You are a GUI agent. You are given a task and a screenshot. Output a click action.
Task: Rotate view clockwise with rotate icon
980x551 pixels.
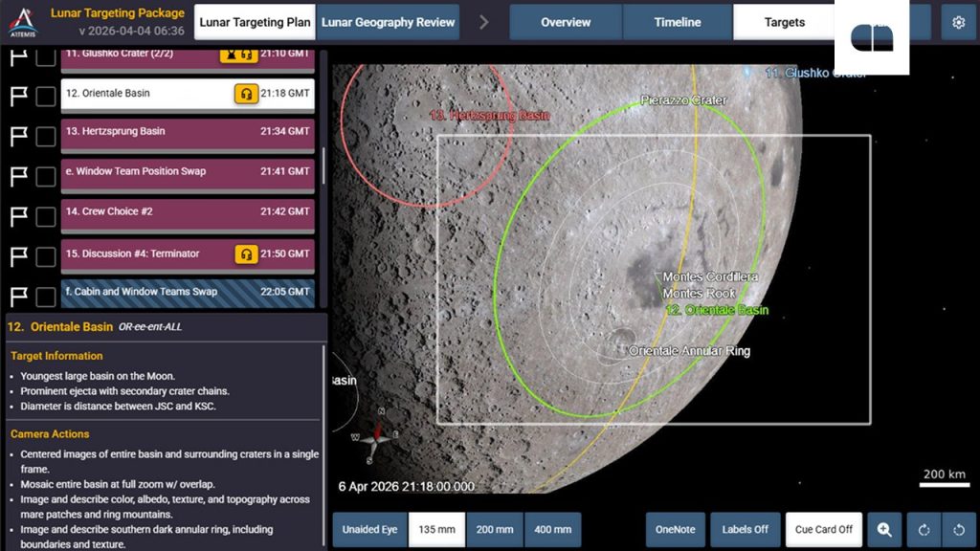(924, 530)
